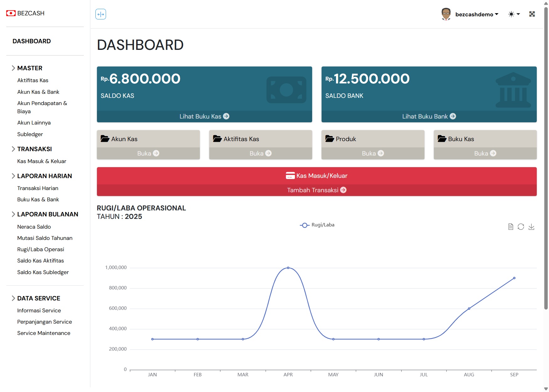549x392 pixels.
Task: Click the BEZCASH logo icon
Action: click(x=11, y=13)
